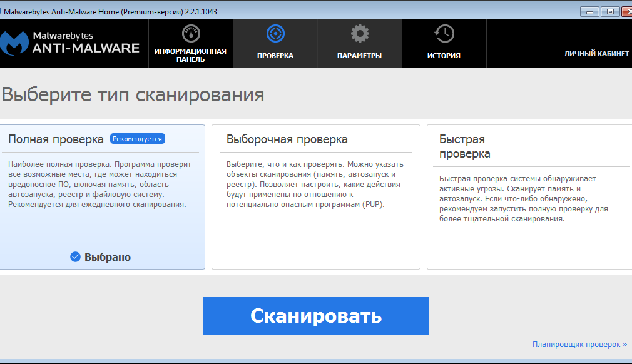Click the history clock icon
Viewport: 632px width, 364px height.
(x=444, y=34)
